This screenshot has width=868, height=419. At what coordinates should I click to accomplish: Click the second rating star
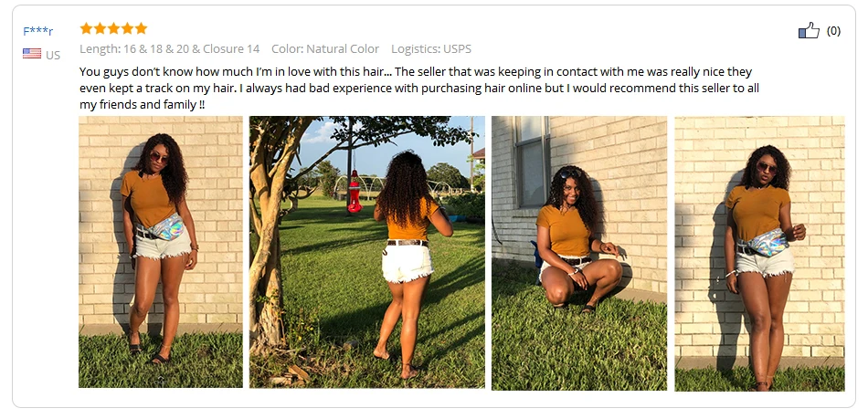point(100,28)
